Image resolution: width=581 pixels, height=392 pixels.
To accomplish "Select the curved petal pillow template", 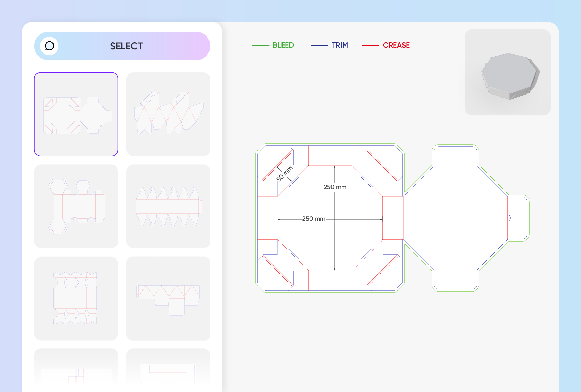I will (168, 206).
